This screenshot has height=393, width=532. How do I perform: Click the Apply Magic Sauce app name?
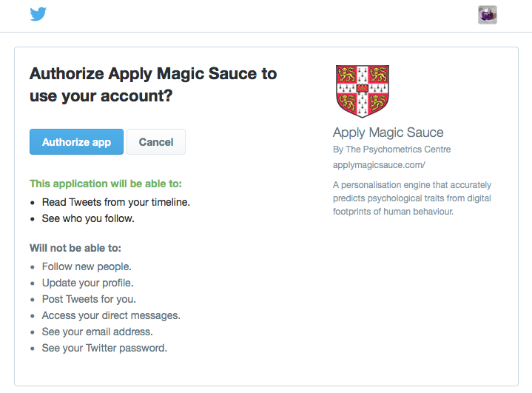(x=388, y=133)
